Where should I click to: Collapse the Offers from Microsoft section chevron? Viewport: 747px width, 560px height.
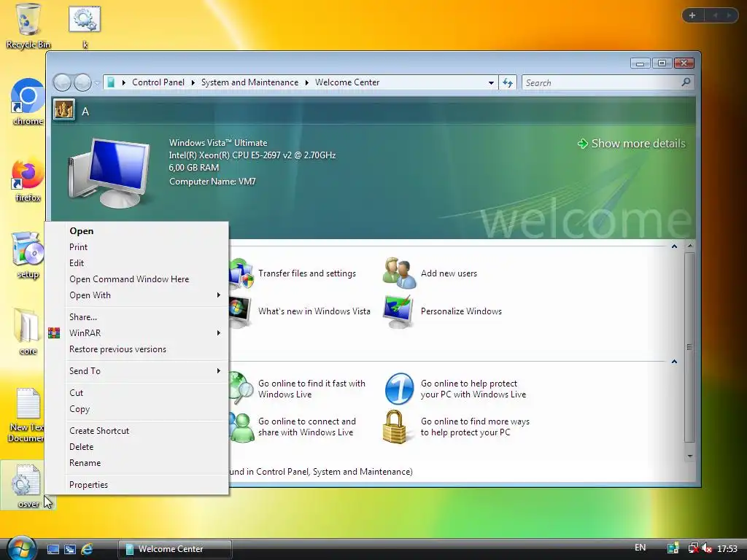pos(674,362)
